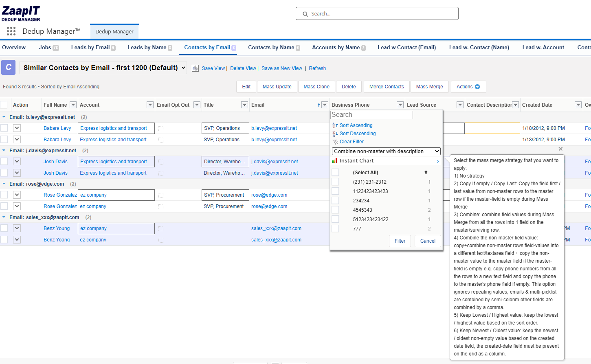Screen dimensions: 591x364
Task: Open the Business Phone column menu
Action: point(400,105)
